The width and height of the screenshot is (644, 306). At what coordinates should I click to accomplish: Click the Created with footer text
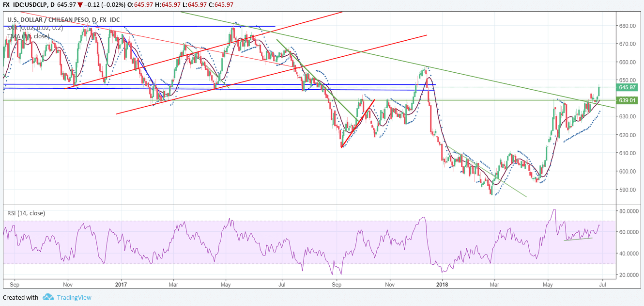coord(20,297)
